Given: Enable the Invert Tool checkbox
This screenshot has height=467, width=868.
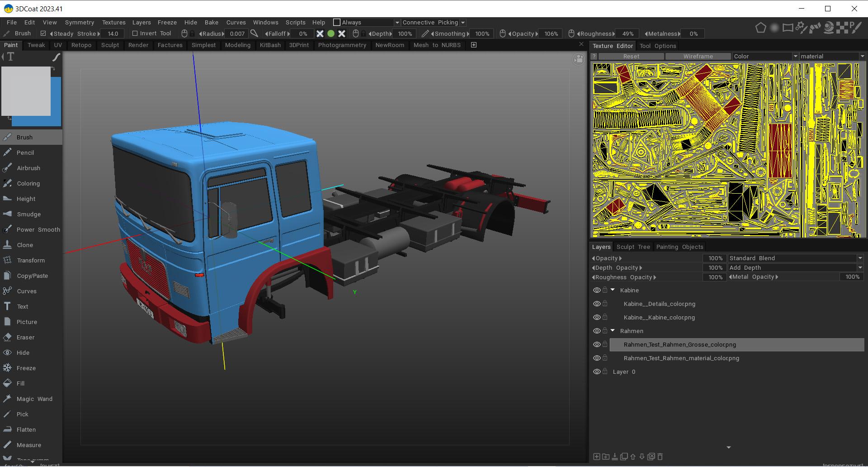Looking at the screenshot, I should 135,33.
